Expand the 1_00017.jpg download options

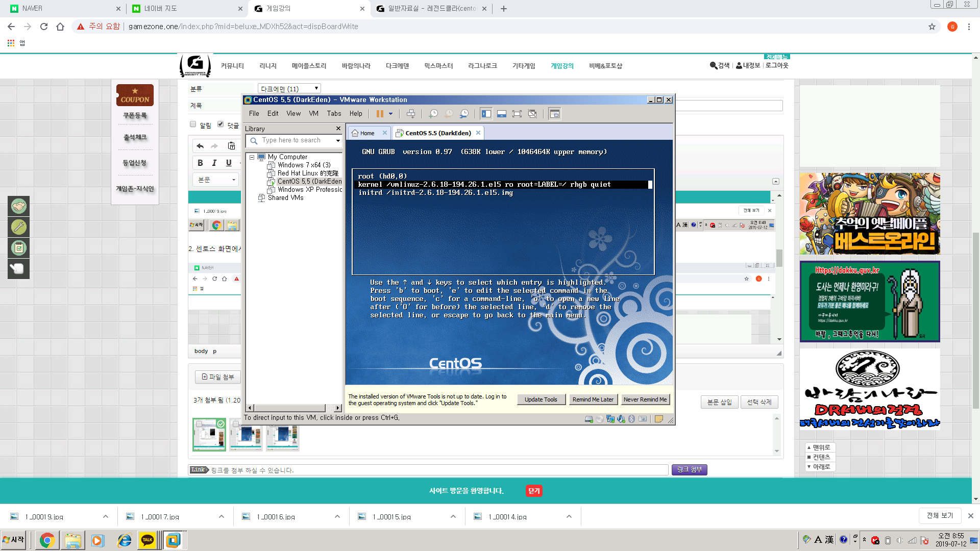(222, 517)
